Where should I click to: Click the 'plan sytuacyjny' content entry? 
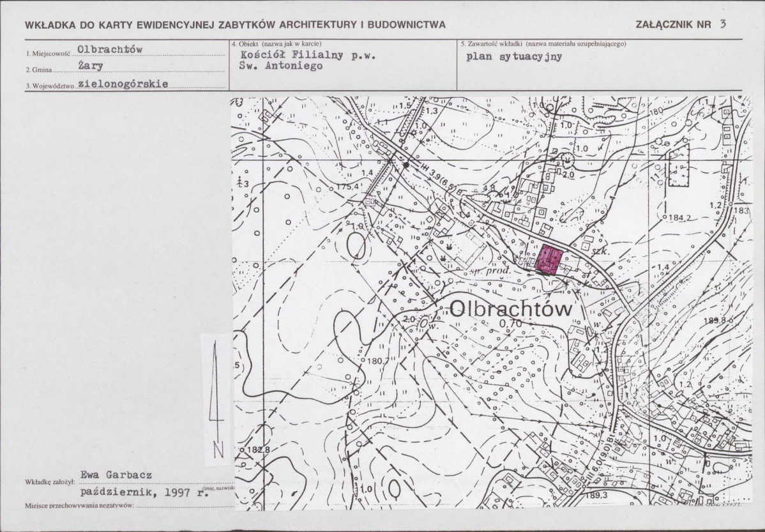coord(514,57)
